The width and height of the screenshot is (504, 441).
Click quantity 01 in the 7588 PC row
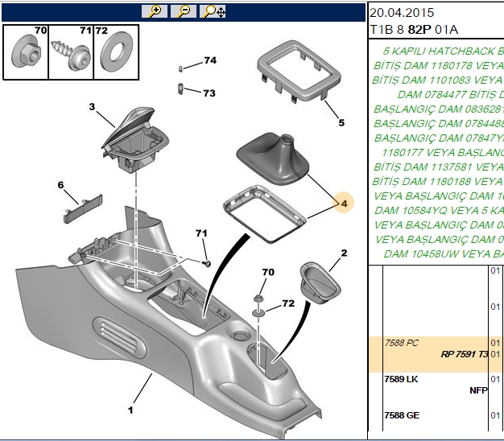click(495, 343)
